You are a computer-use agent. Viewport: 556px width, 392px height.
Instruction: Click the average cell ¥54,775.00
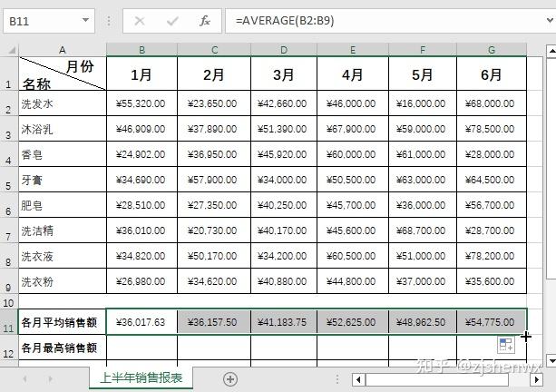pos(492,322)
